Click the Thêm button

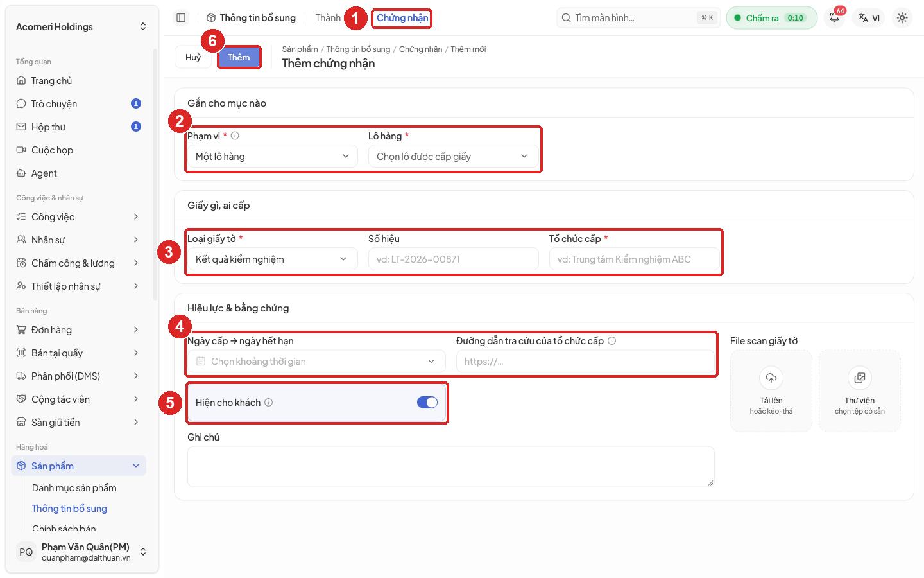click(x=239, y=57)
